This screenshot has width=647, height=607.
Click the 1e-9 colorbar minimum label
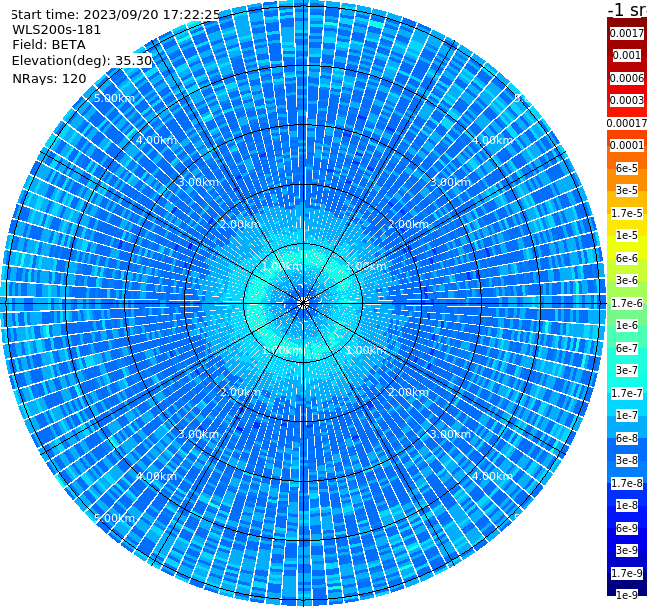627,595
